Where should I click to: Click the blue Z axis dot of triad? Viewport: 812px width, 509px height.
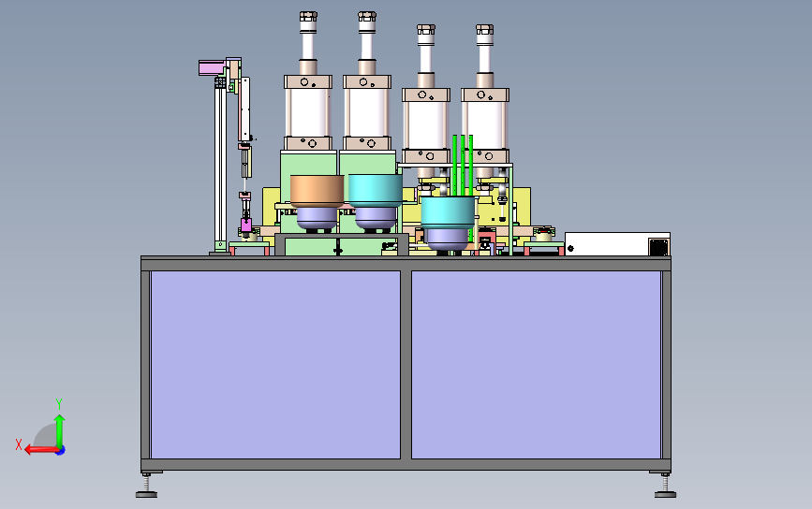[61, 451]
